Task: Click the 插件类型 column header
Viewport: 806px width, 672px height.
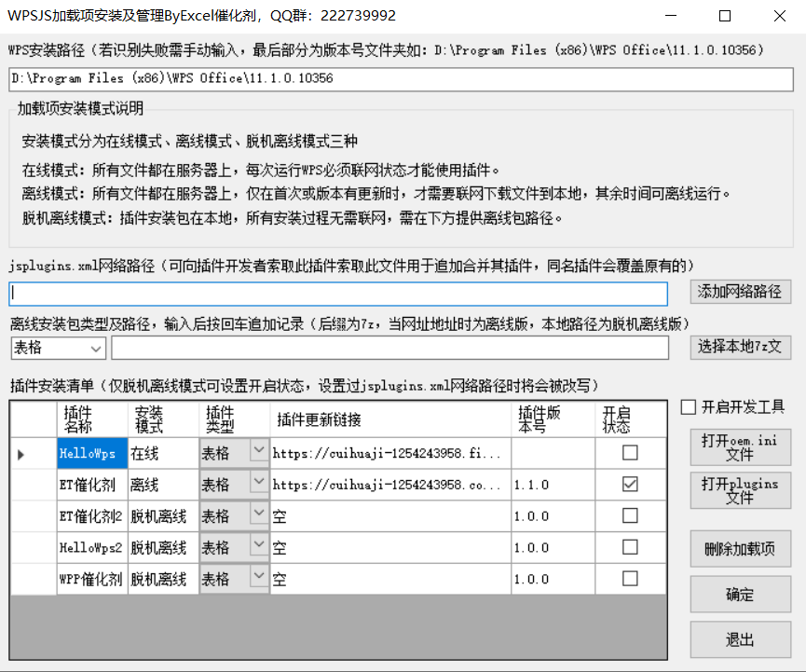Action: [235, 419]
